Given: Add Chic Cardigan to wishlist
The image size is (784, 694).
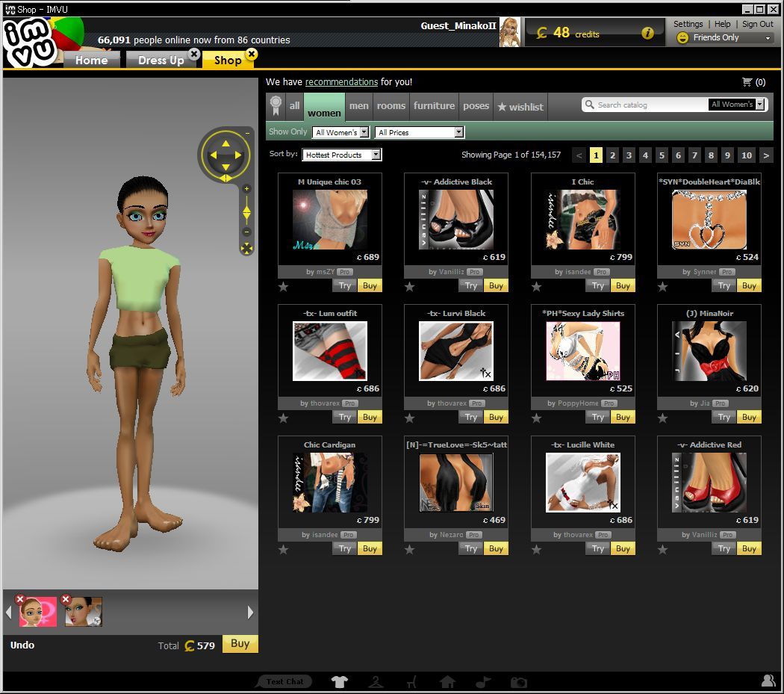Looking at the screenshot, I should tap(284, 549).
